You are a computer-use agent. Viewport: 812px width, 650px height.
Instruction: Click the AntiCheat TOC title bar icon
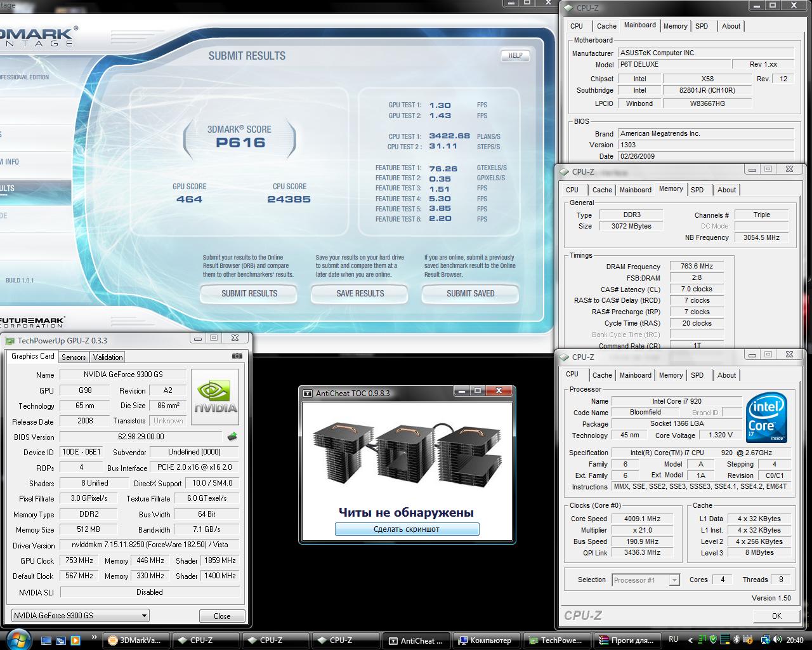[x=308, y=394]
